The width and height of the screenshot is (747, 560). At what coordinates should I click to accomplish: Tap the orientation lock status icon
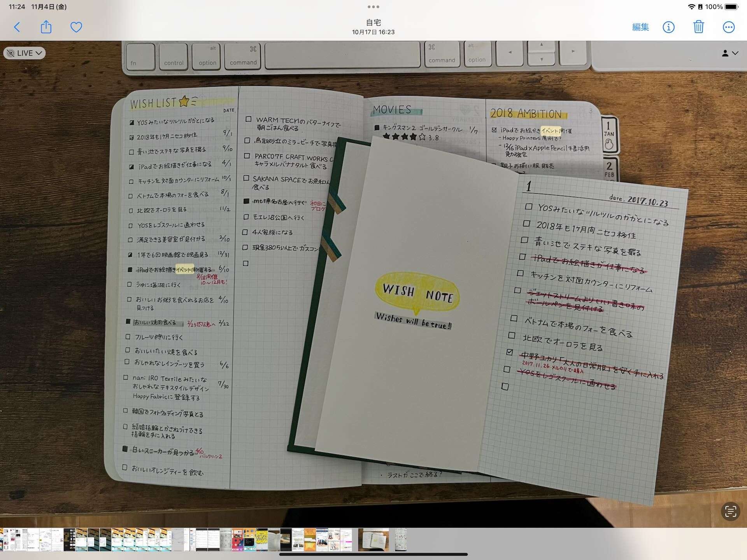(x=700, y=7)
